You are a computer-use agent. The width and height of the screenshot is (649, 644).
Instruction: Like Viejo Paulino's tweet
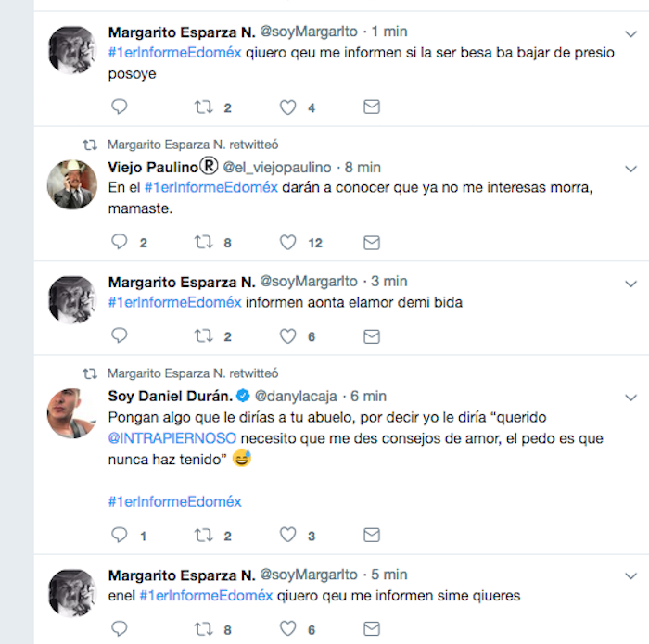(x=288, y=243)
